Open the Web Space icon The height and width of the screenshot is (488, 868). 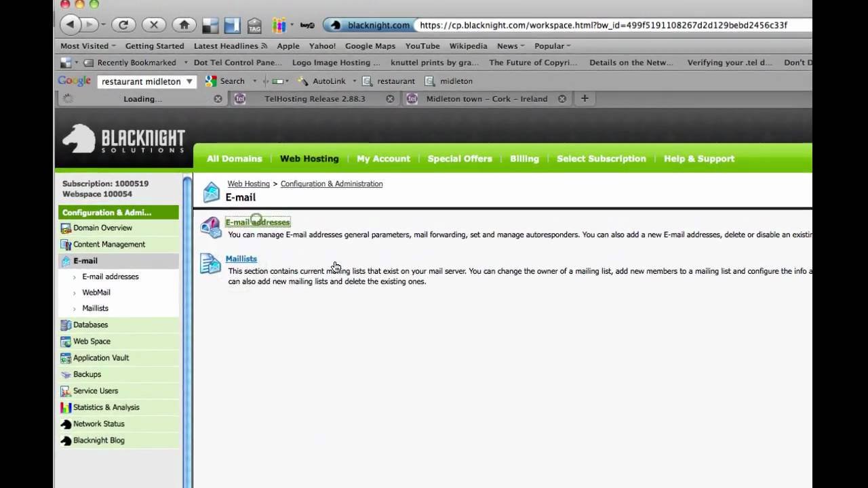click(66, 341)
